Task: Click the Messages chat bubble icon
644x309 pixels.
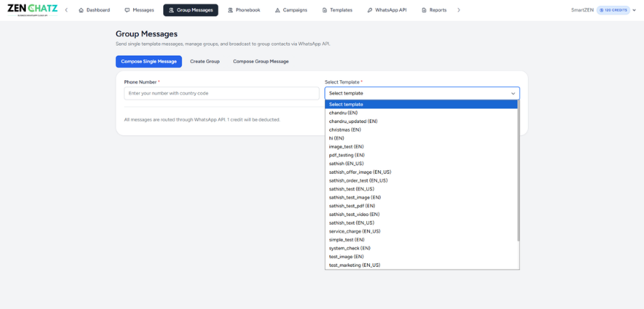Action: coord(127,10)
